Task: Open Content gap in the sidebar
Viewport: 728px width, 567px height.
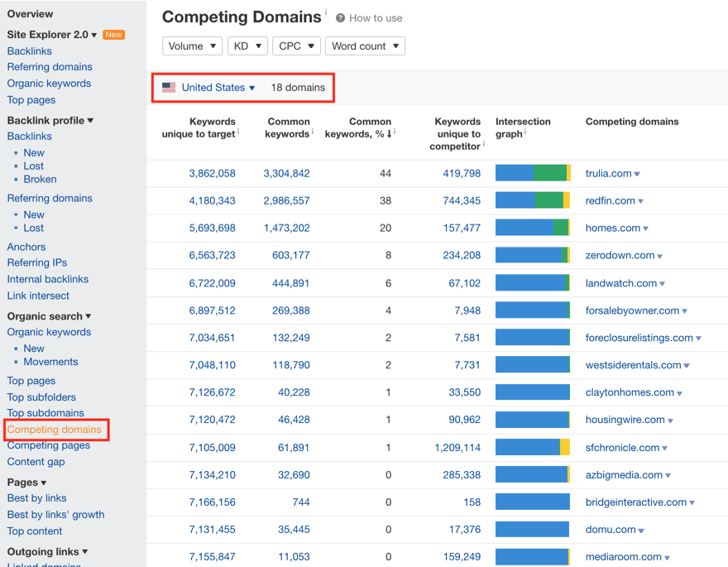Action: 36,462
